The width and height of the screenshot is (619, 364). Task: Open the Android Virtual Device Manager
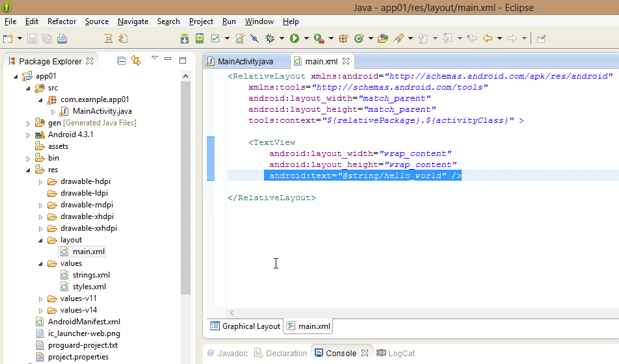coord(199,39)
